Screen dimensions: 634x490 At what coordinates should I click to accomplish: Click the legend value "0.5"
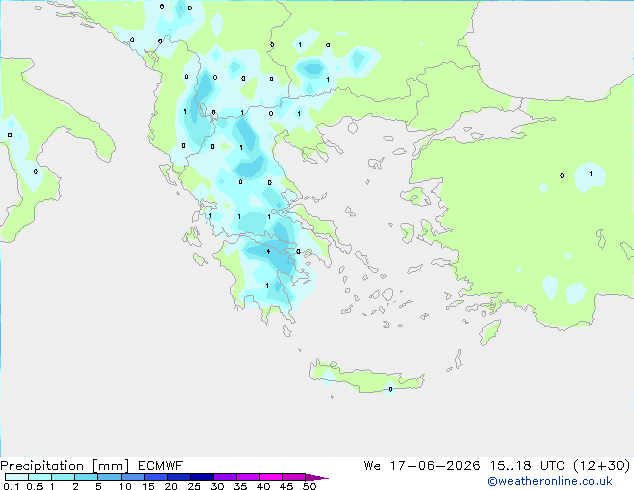coord(35,486)
